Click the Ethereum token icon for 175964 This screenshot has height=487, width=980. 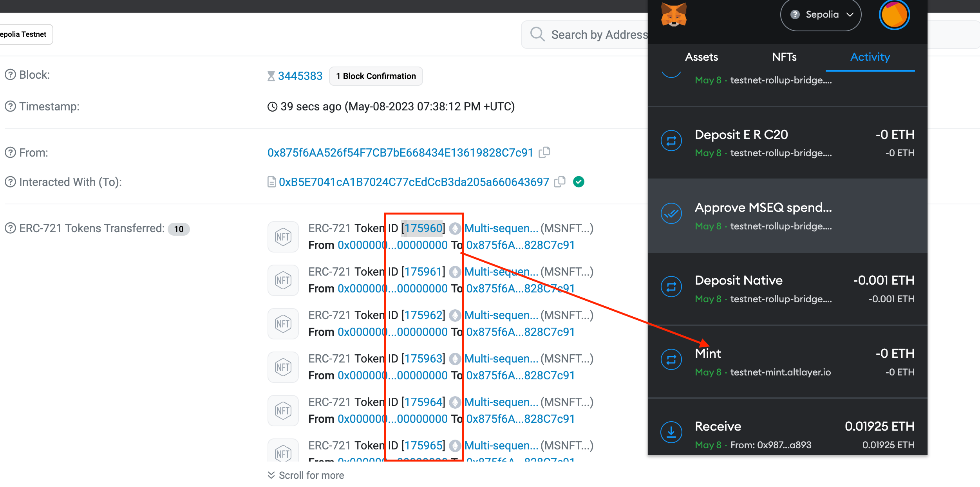coord(455,402)
